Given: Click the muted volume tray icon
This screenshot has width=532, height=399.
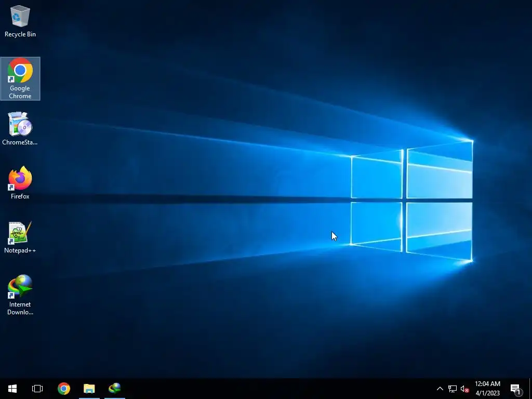Looking at the screenshot, I should coord(465,389).
